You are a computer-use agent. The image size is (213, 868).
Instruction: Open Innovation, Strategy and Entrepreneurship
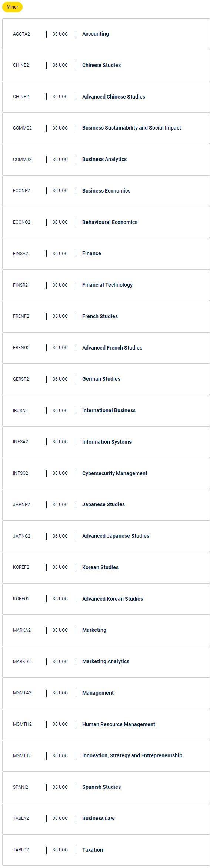(106, 756)
